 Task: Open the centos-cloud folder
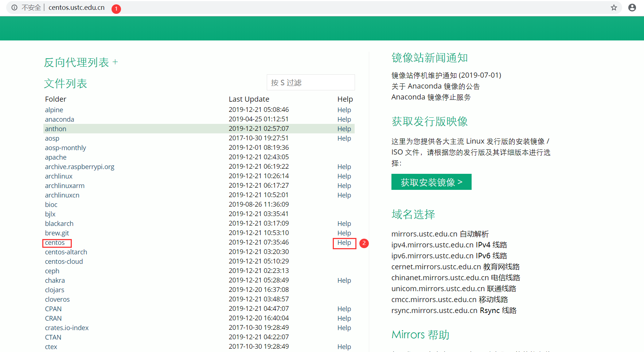(64, 261)
